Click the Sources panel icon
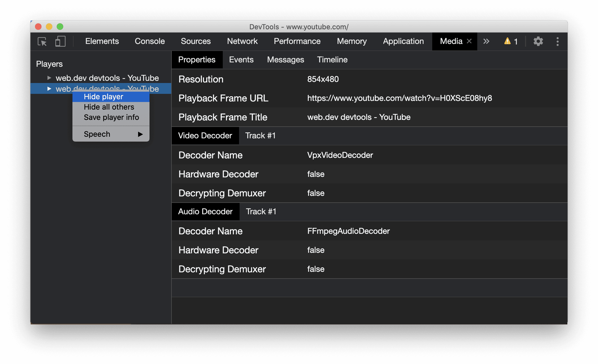This screenshot has height=364, width=598. 196,41
